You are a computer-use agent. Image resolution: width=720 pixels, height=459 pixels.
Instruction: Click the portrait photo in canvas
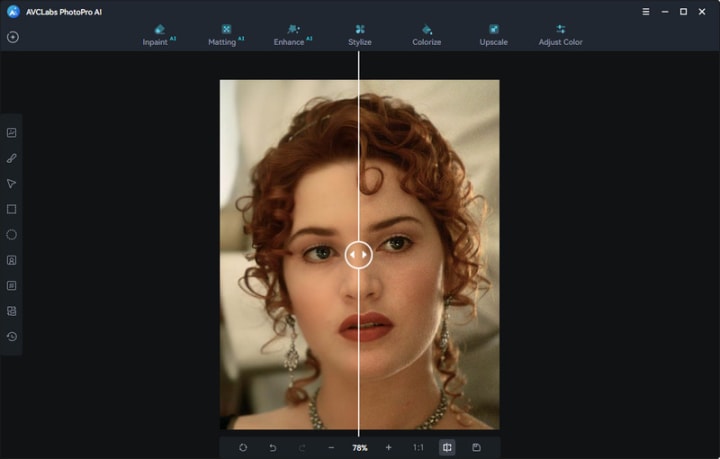(x=360, y=255)
